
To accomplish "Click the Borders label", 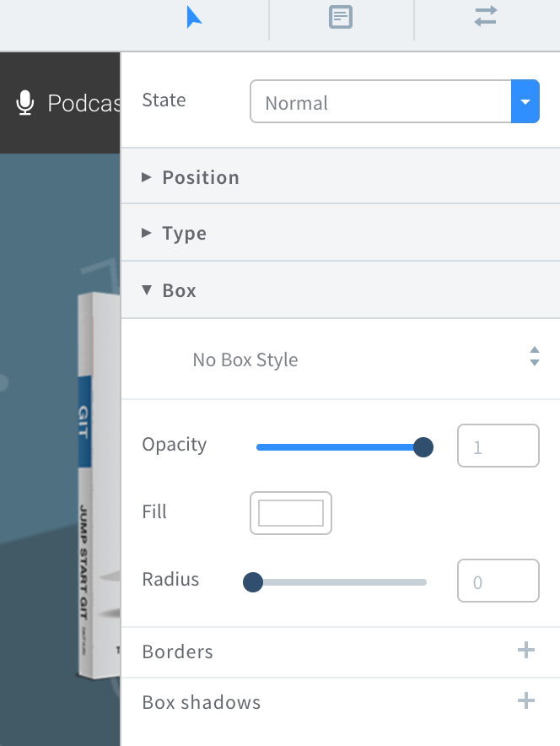I will point(178,651).
